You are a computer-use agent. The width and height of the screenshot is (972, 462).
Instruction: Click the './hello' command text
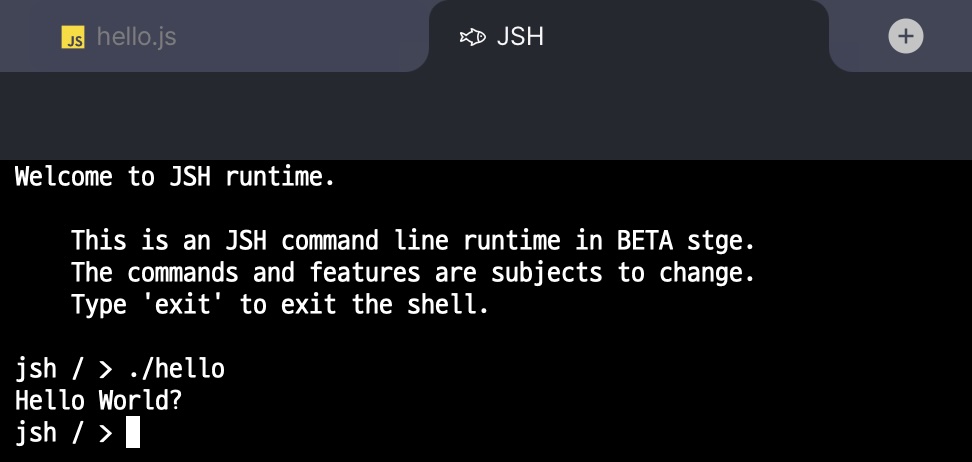coord(177,369)
